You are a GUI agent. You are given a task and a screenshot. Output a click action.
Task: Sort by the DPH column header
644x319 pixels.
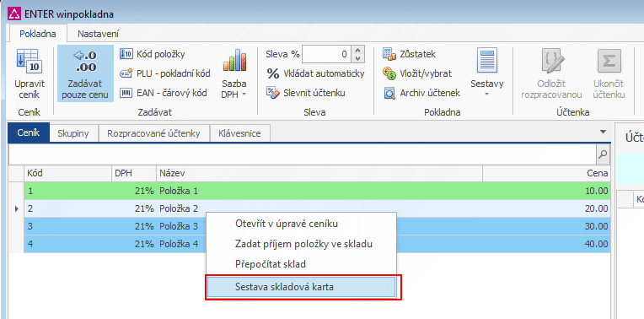[x=134, y=174]
